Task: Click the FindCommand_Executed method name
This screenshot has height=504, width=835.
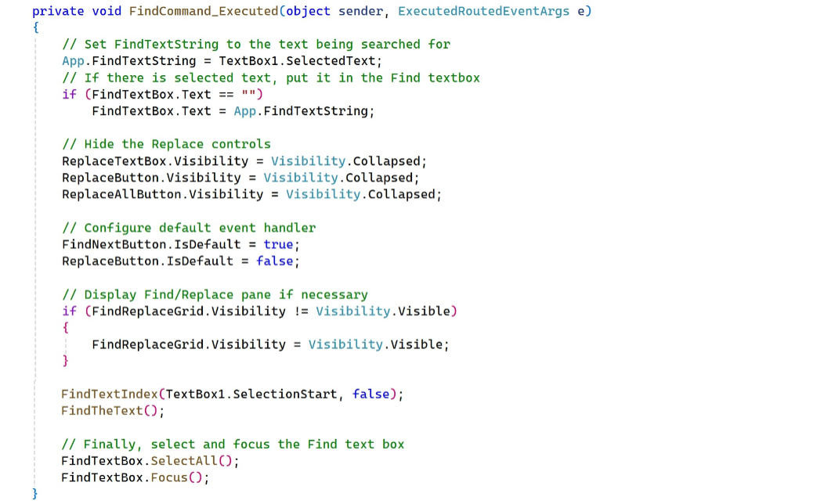Action: [x=204, y=11]
